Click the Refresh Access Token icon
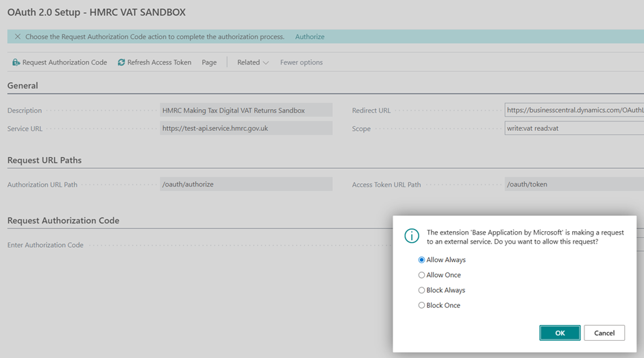Image resolution: width=644 pixels, height=358 pixels. [121, 62]
